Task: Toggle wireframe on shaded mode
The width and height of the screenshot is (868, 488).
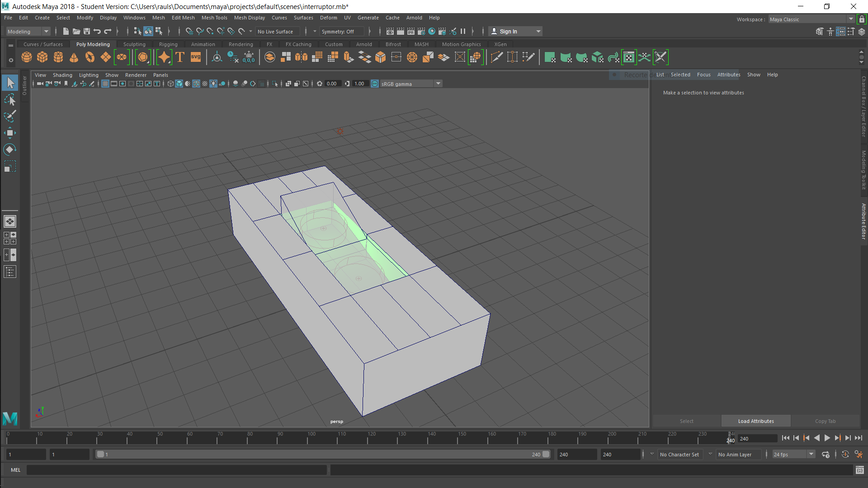Action: pos(196,84)
